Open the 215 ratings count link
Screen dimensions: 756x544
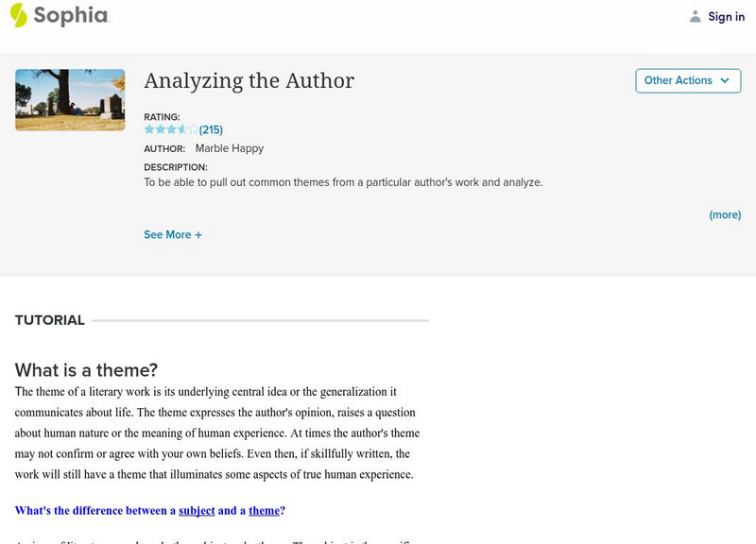click(211, 129)
